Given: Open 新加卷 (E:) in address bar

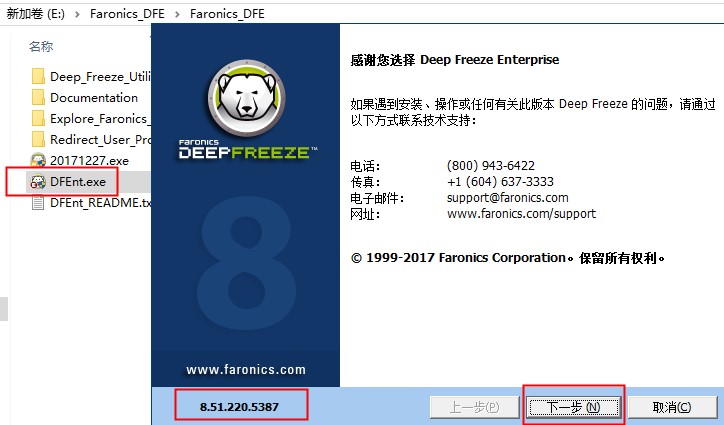Looking at the screenshot, I should 36,14.
